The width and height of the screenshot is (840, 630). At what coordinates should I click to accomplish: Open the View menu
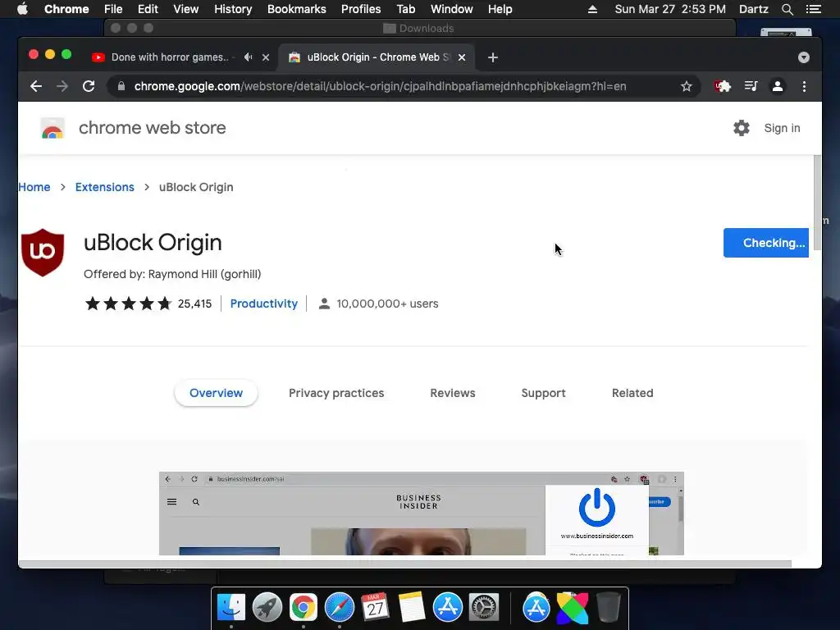pyautogui.click(x=186, y=9)
